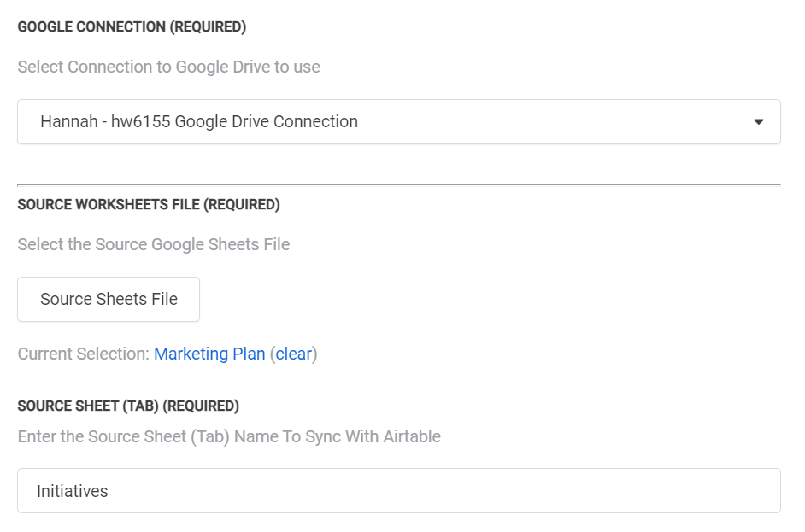Click the SOURCE SHEET (TAB) (REQUIRED) heading
The image size is (805, 532).
tap(129, 406)
